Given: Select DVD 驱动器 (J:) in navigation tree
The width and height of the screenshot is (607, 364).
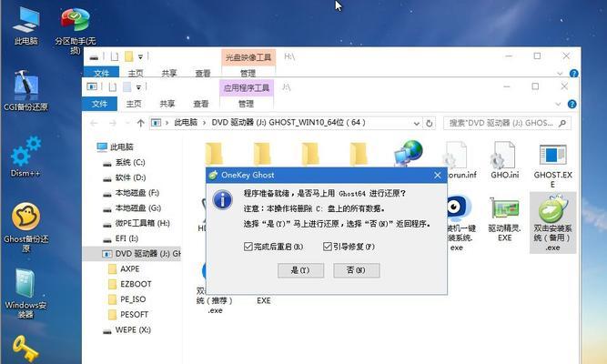Looking at the screenshot, I should [x=132, y=254].
